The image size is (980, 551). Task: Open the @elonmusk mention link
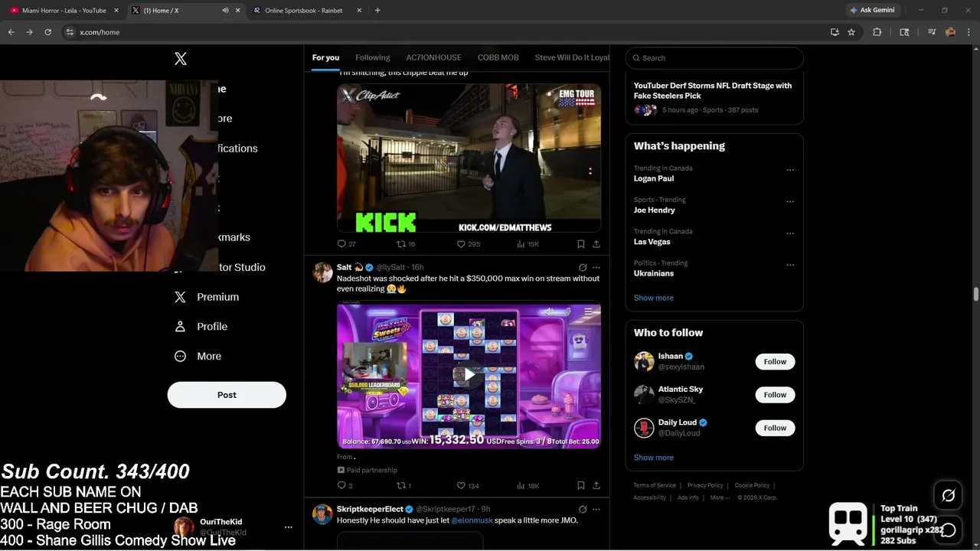(x=472, y=520)
